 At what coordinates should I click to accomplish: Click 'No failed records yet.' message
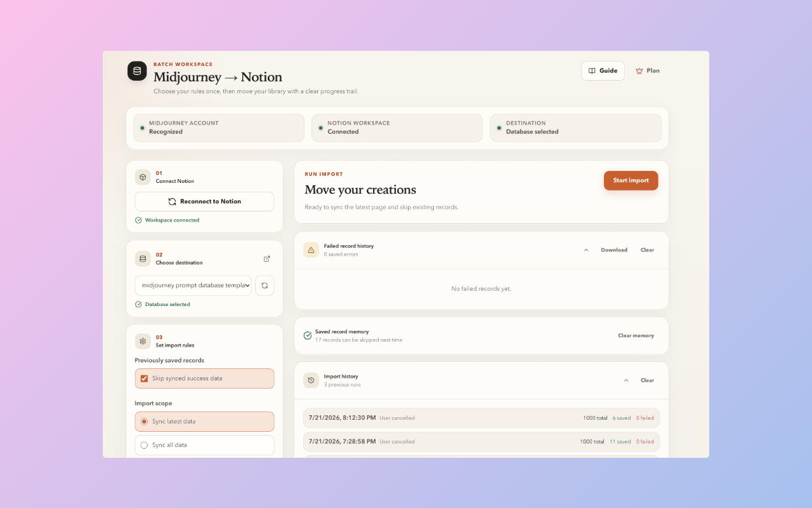point(481,289)
